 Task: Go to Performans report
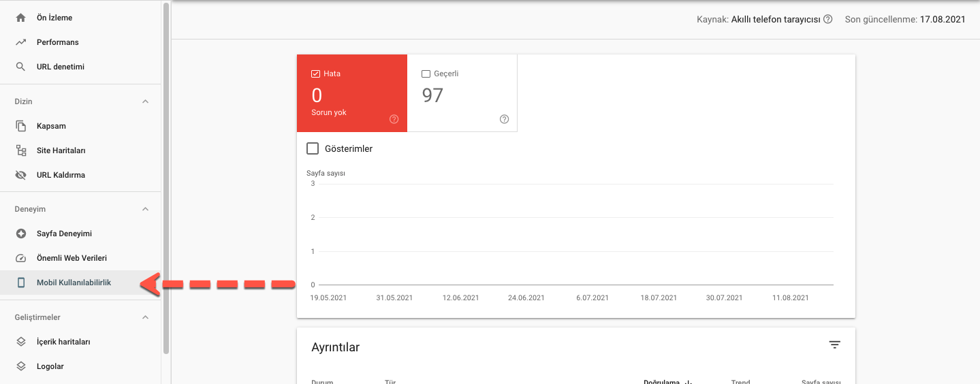click(80, 42)
